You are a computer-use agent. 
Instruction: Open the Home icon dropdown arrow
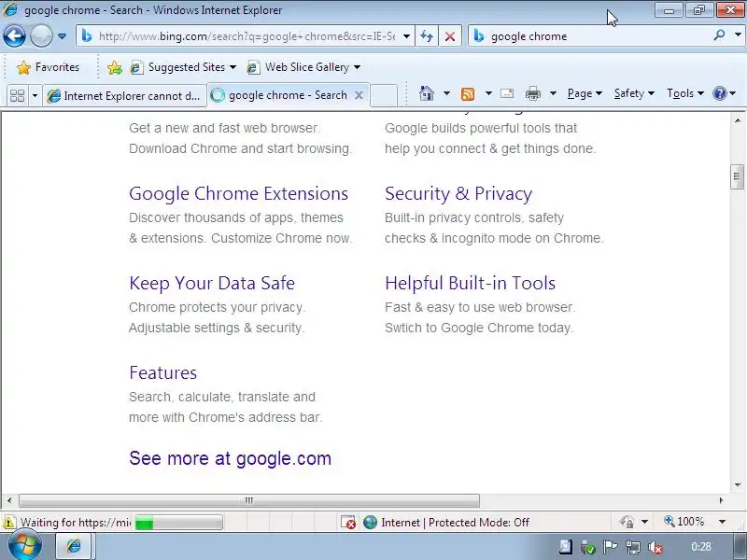coord(446,93)
